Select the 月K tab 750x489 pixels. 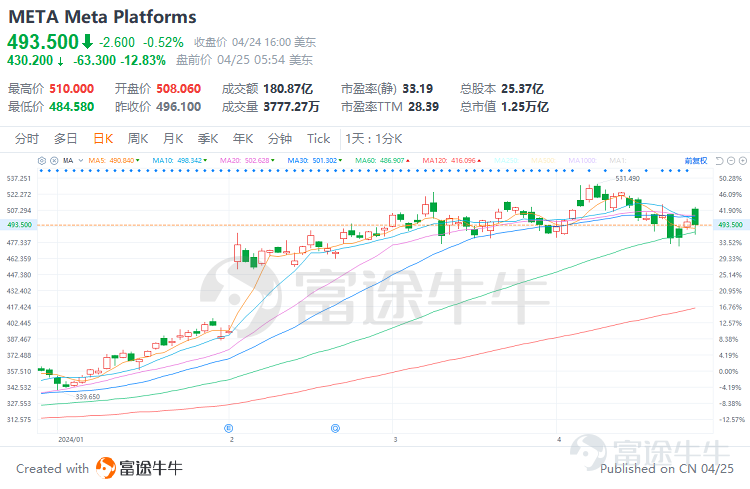173,139
